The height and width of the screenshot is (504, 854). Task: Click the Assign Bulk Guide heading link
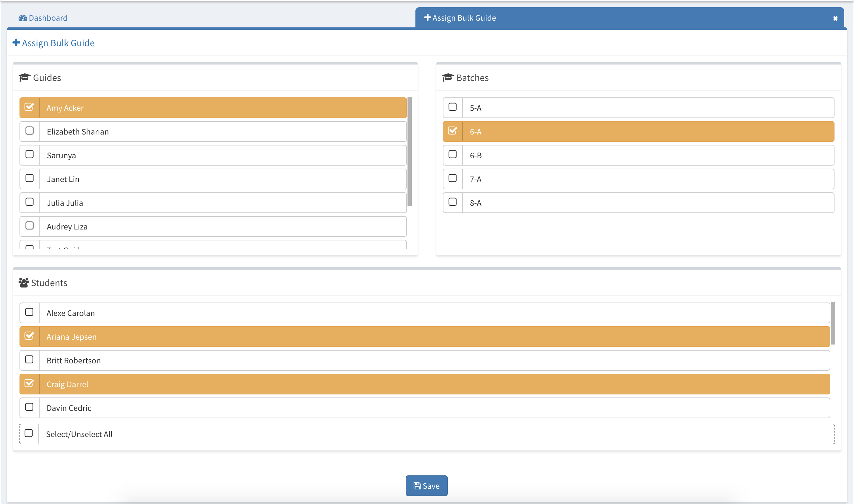(58, 43)
